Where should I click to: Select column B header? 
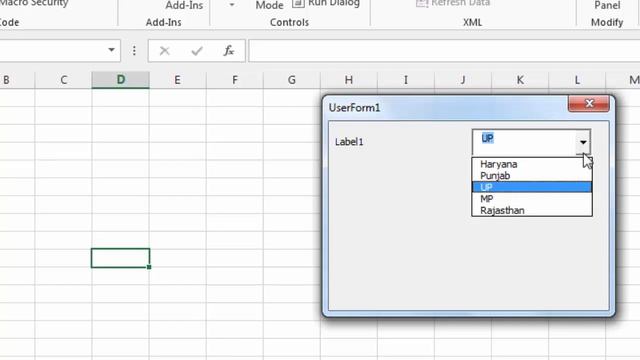(16, 80)
